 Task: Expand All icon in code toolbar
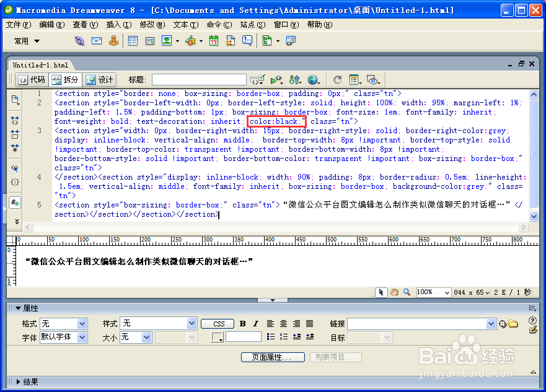coord(15,148)
